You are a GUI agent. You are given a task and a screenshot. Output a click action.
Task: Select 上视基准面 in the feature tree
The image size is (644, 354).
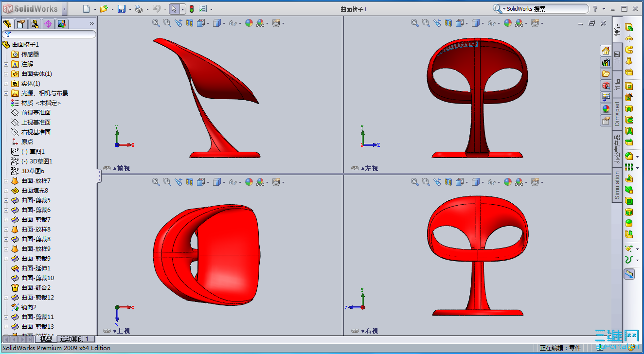(x=36, y=123)
